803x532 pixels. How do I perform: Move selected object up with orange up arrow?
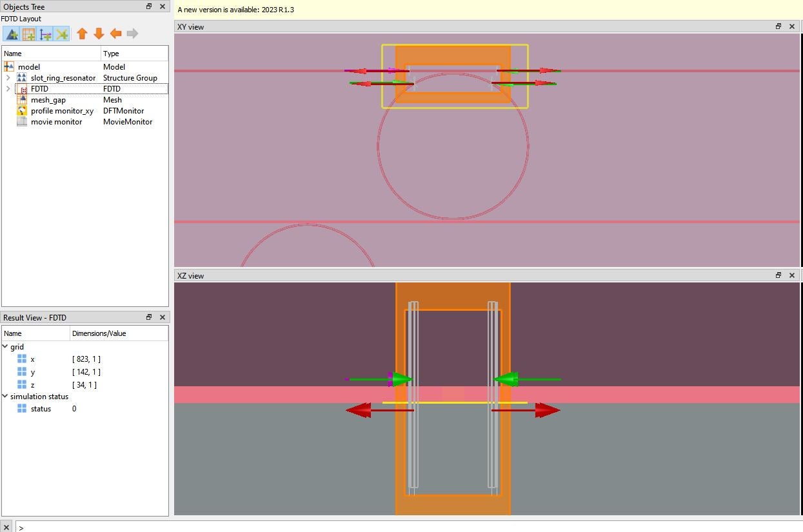tap(82, 34)
